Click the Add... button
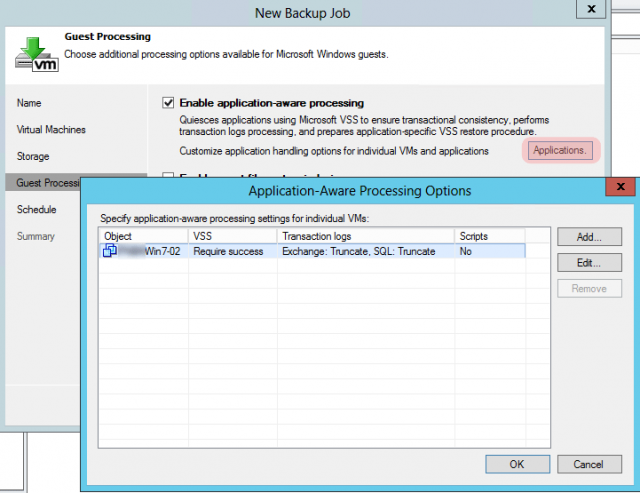The height and width of the screenshot is (493, 640). pos(589,237)
